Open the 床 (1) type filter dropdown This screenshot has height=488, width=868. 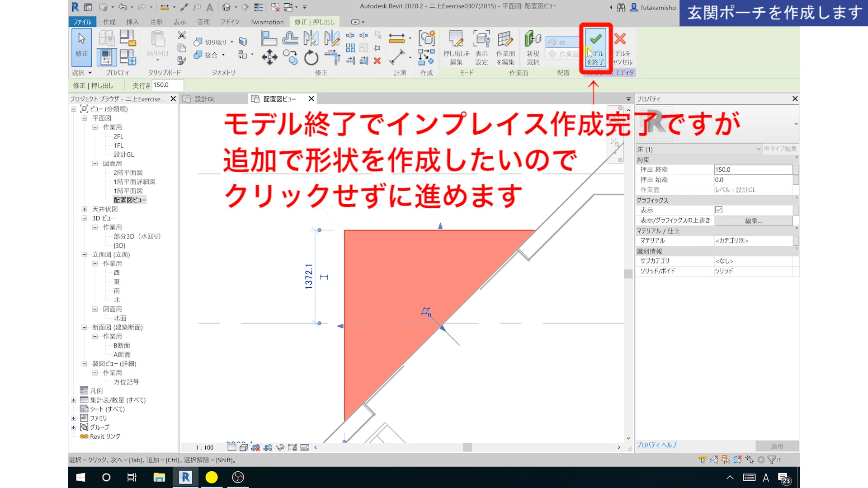click(758, 149)
